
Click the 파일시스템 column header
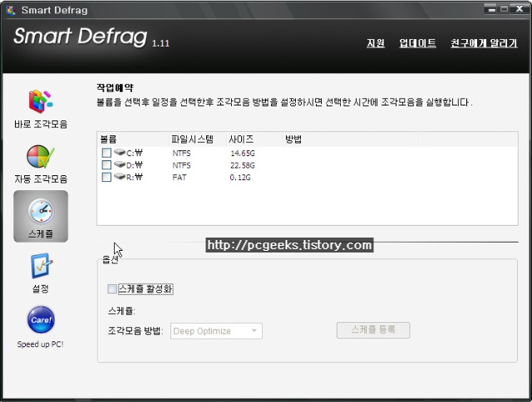pos(198,140)
